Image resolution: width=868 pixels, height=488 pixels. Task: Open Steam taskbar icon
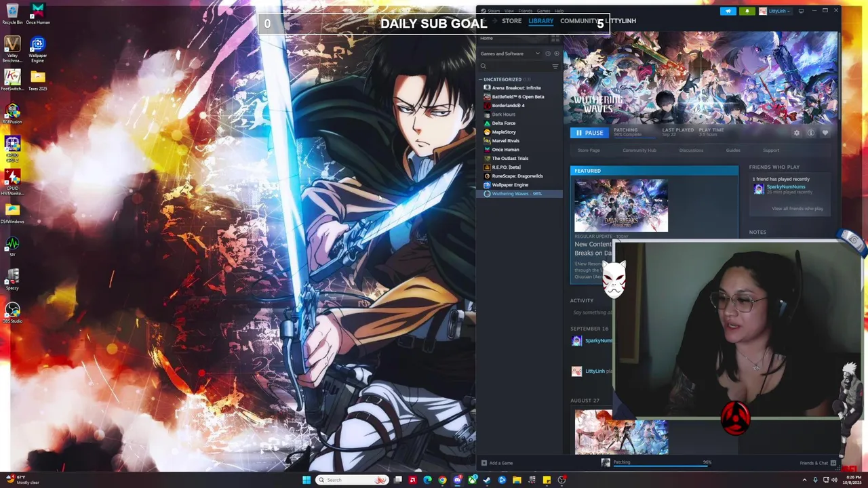tap(487, 480)
